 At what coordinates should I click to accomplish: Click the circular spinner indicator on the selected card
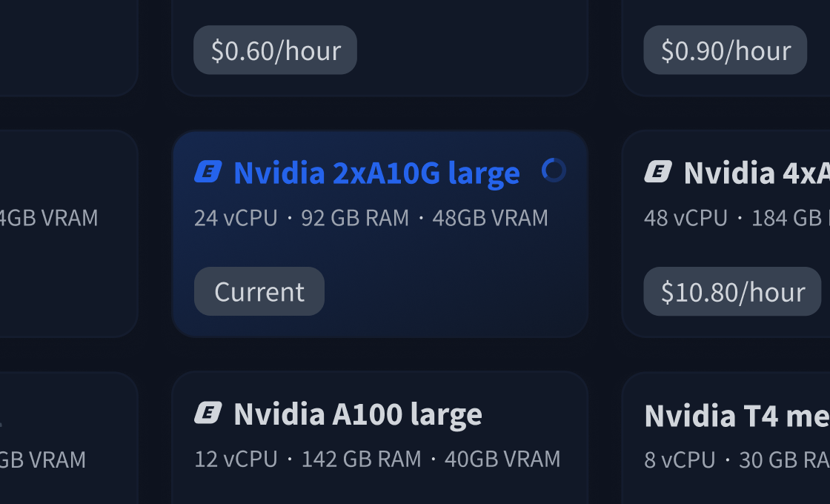coord(553,170)
